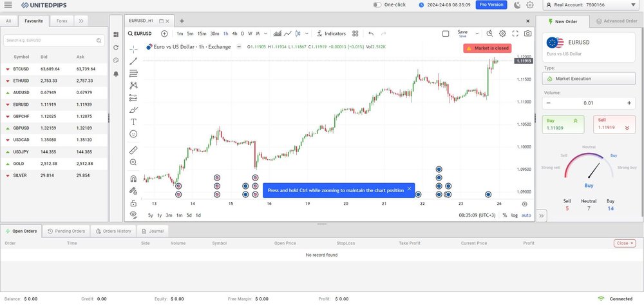Focus the symbol search field
Viewport: 644px width, 305px height.
tap(54, 40)
